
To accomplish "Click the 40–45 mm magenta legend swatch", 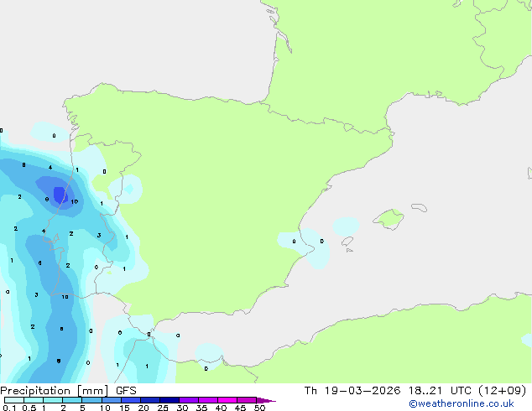I will [227, 400].
